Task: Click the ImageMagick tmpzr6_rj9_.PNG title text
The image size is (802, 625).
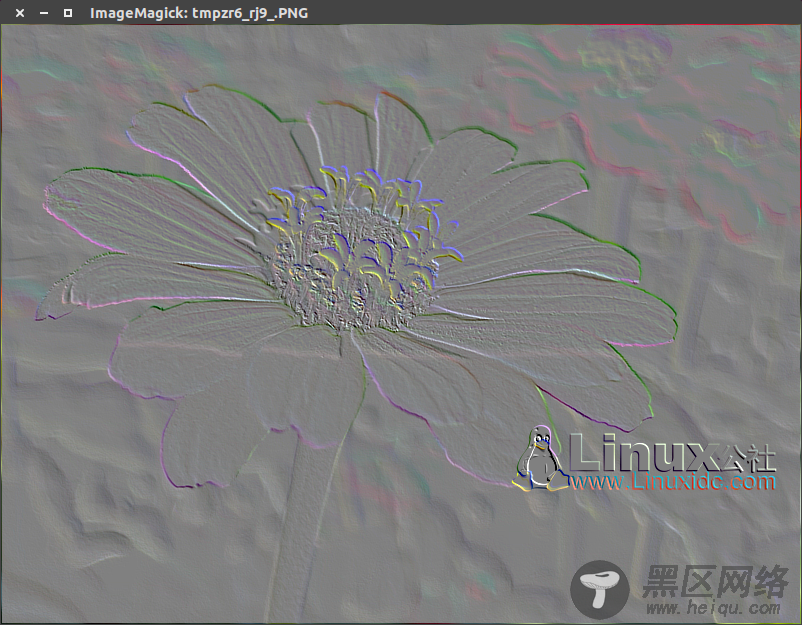Action: click(199, 13)
